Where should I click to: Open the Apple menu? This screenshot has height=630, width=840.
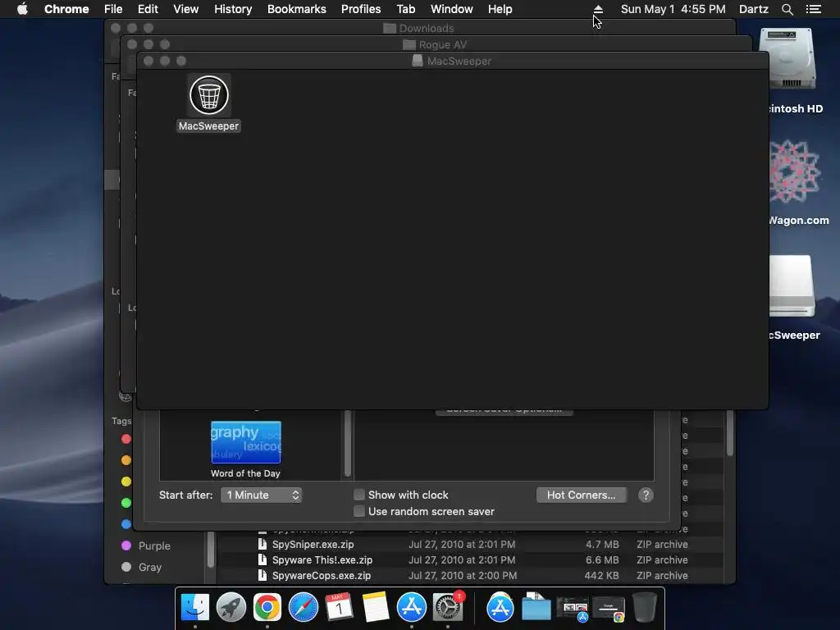coord(22,9)
